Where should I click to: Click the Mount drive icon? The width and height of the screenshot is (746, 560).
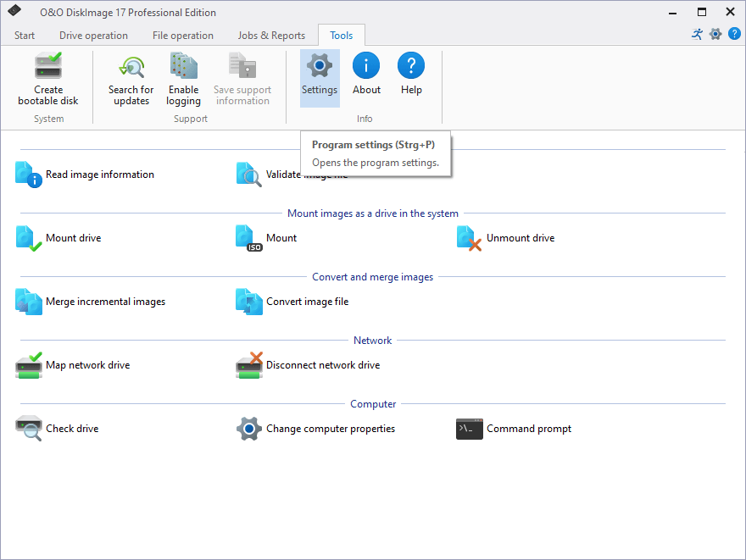28,238
